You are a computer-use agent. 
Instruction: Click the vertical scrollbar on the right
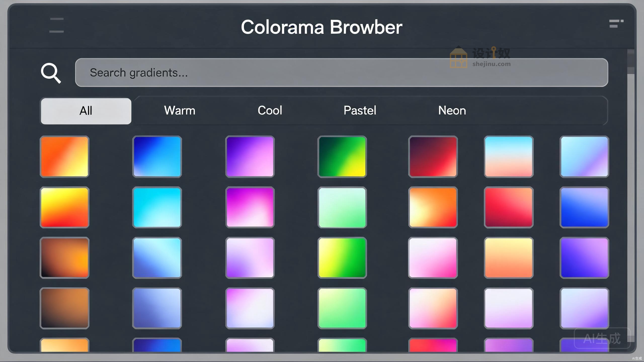[x=631, y=196]
